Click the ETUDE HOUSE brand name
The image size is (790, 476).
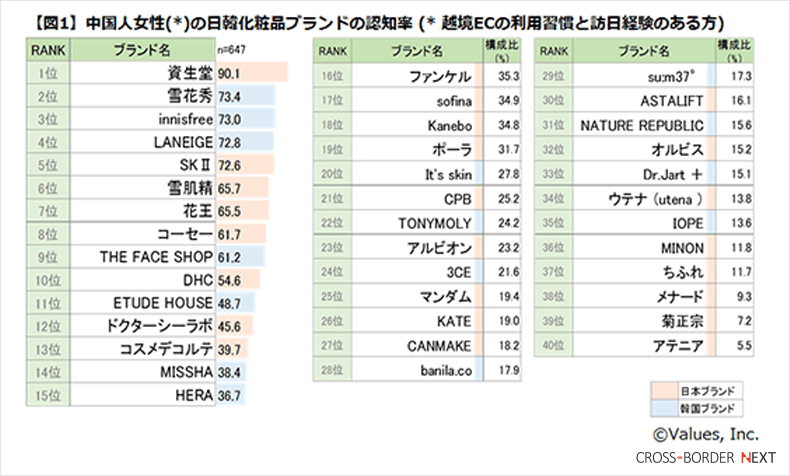[163, 303]
